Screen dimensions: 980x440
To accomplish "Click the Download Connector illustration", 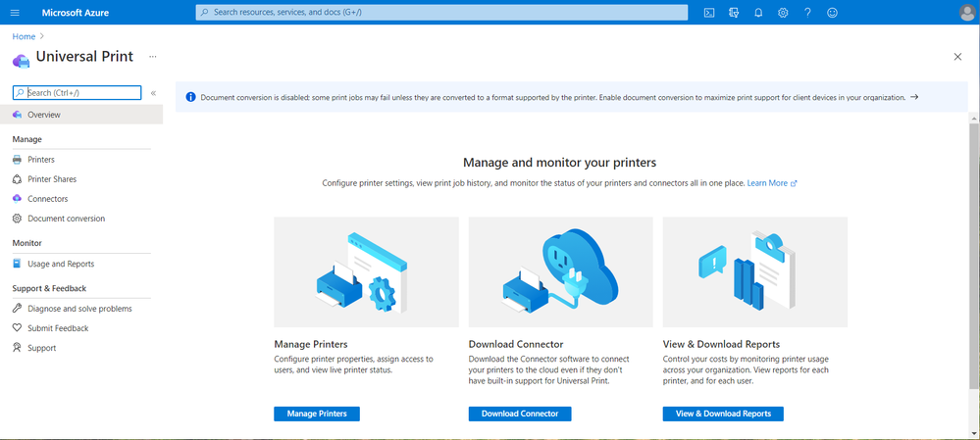I will tap(560, 272).
